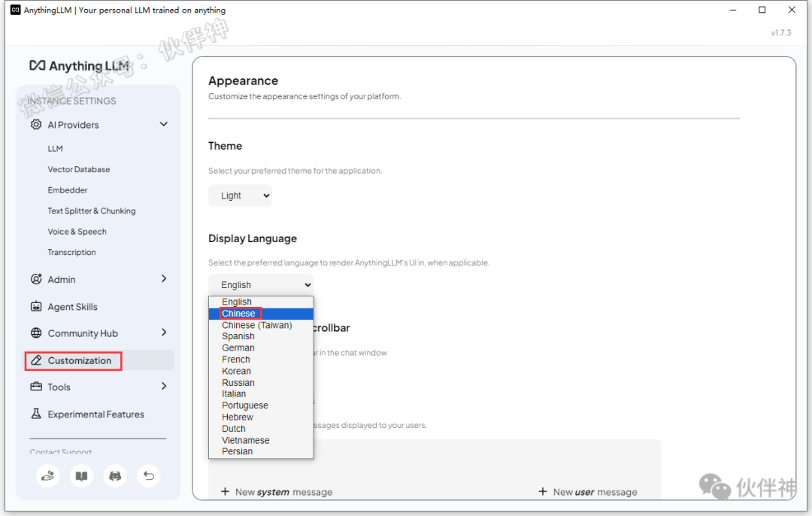Click the Contact Support link
This screenshot has width=812, height=516.
[61, 451]
